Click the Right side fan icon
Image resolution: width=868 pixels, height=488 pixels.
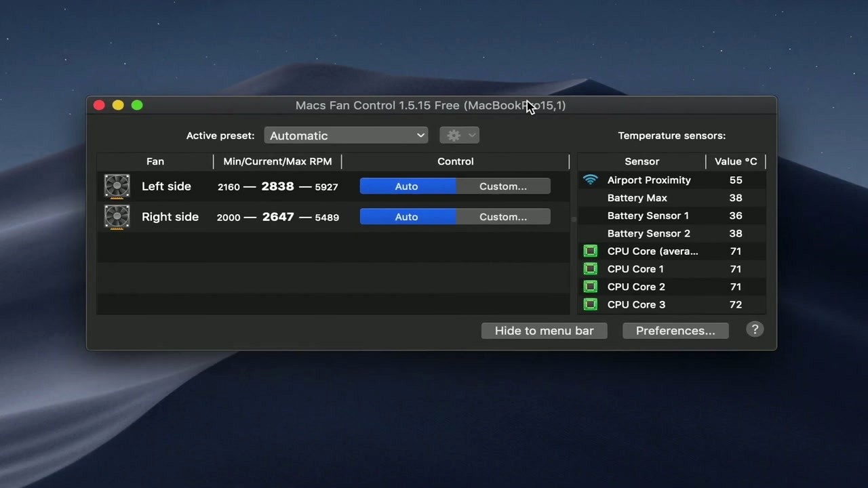(x=117, y=217)
